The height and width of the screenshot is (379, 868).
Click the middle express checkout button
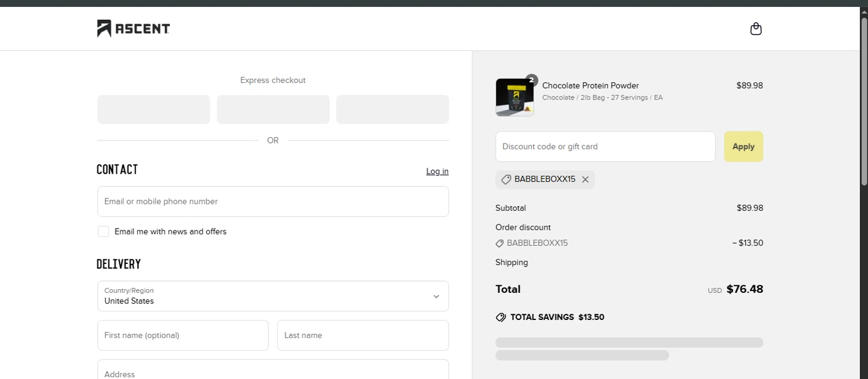273,109
